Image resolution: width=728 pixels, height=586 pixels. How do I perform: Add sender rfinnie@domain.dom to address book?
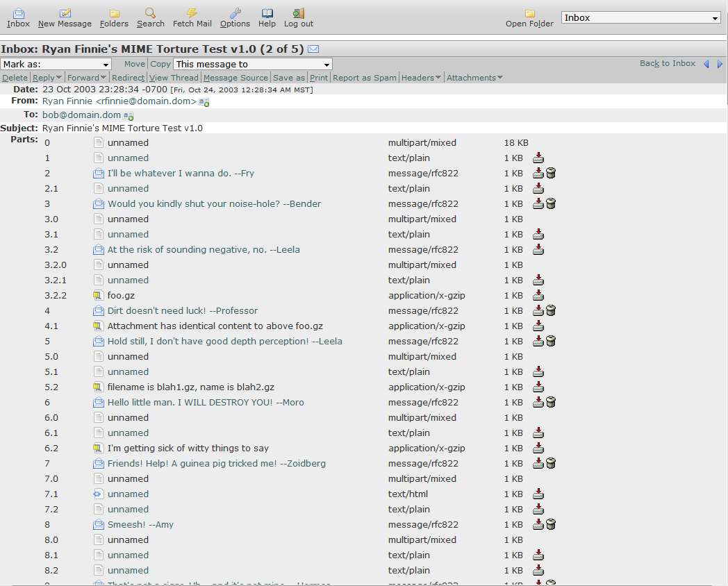pyautogui.click(x=204, y=102)
